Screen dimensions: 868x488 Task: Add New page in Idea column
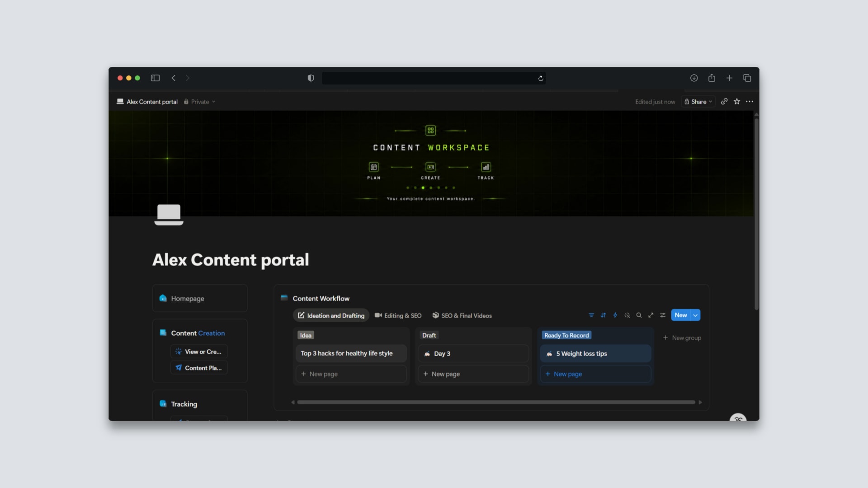tap(351, 374)
